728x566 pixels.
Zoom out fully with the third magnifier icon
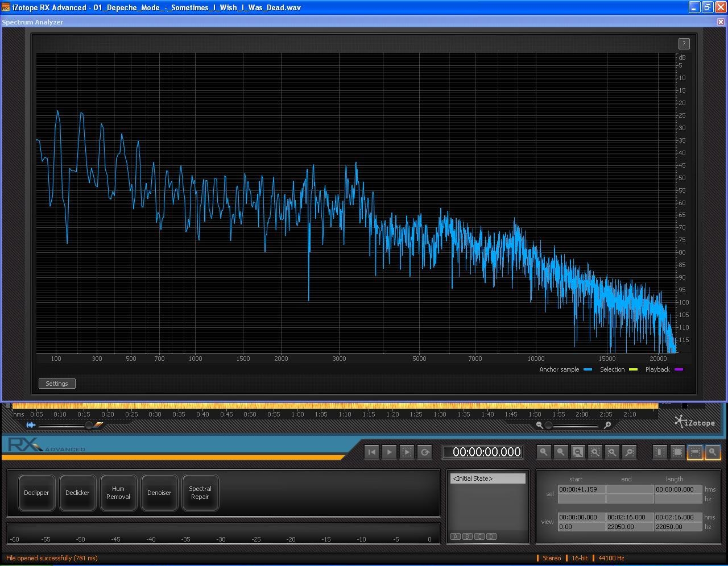(x=578, y=452)
